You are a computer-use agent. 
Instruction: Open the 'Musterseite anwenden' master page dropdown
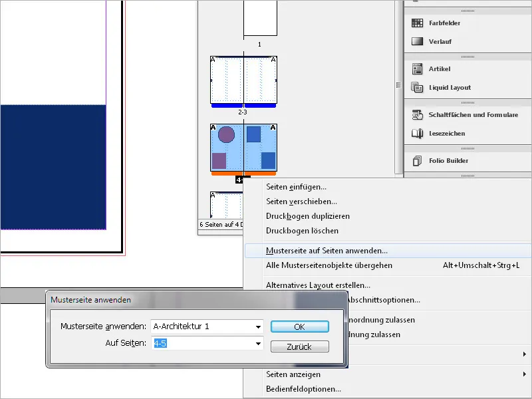tap(259, 327)
